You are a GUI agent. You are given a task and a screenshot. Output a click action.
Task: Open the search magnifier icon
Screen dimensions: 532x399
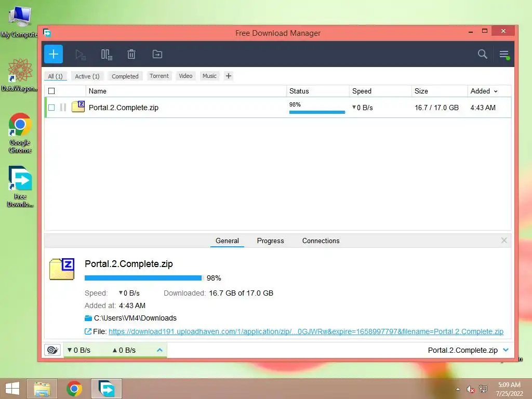[482, 54]
